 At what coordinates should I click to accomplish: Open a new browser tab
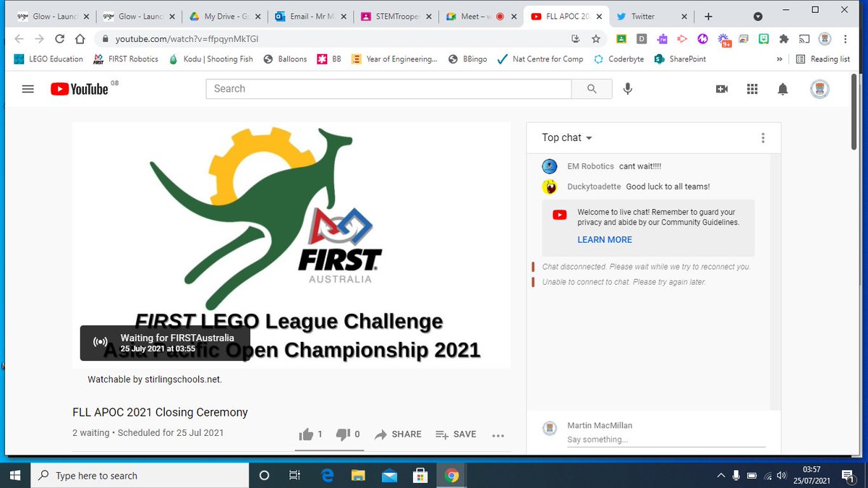coord(708,17)
